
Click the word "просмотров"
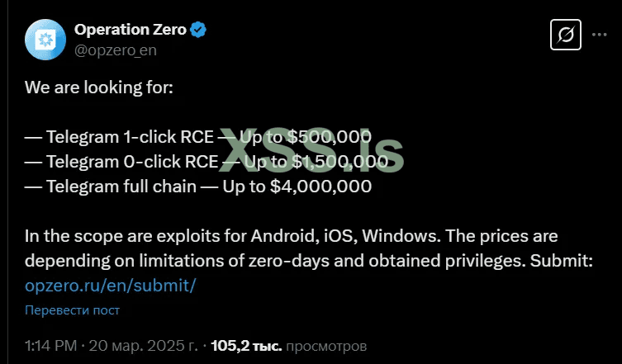coord(326,345)
